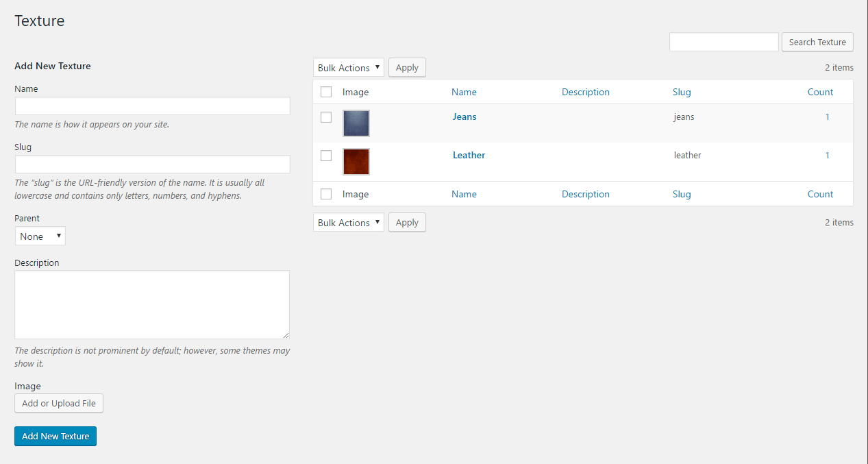This screenshot has height=464, width=868.
Task: Open the bottom Bulk Actions dropdown
Action: click(349, 223)
